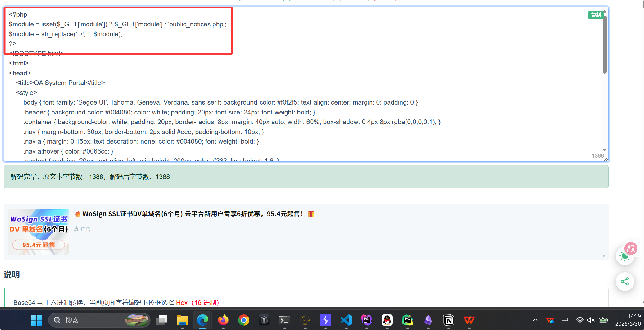
Task: Click the body font-family CSS line
Action: [221, 102]
